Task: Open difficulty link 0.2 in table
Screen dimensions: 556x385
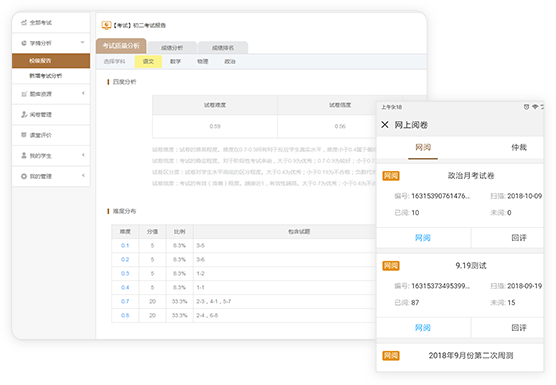Action: coord(125,260)
